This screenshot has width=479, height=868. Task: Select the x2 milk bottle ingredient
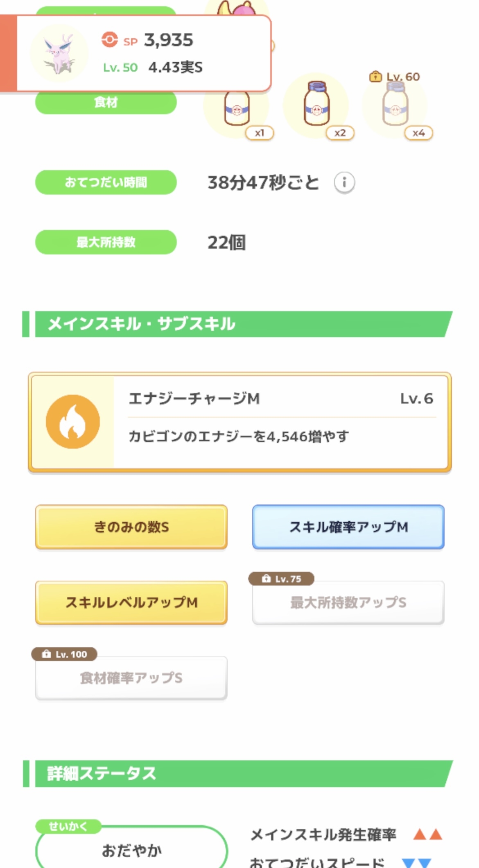click(316, 105)
